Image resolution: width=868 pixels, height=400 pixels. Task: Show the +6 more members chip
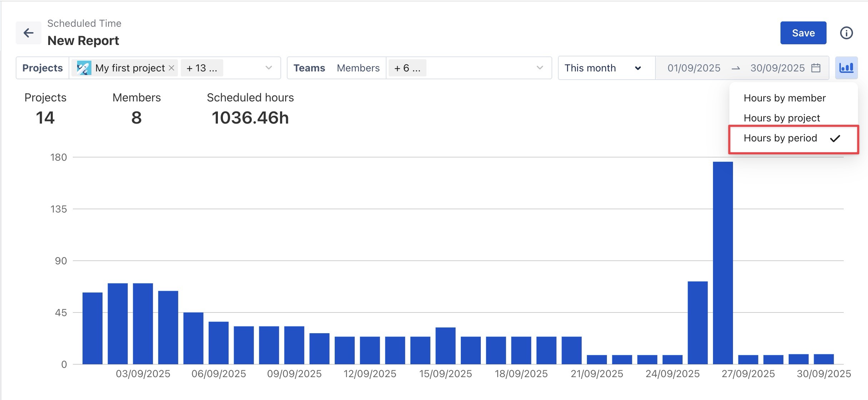(x=407, y=68)
